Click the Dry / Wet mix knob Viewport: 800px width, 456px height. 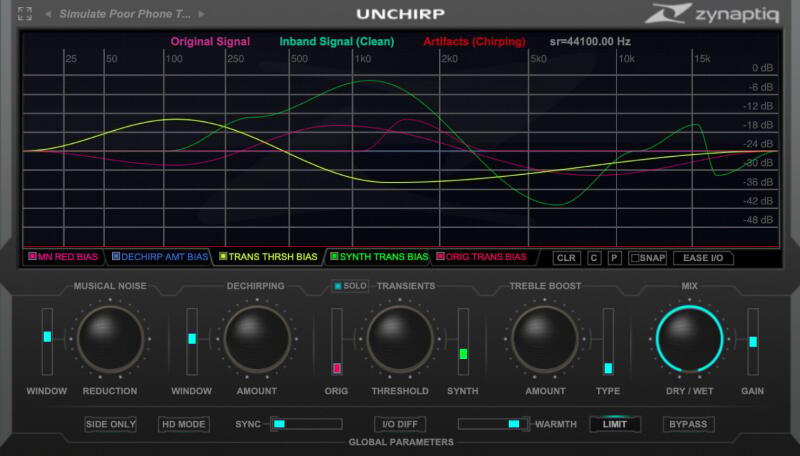tap(689, 339)
